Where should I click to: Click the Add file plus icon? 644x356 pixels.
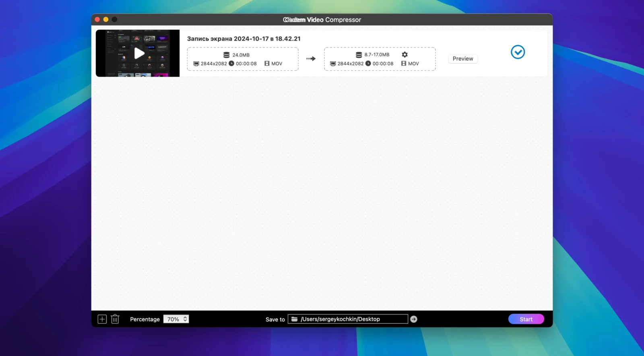tap(102, 319)
